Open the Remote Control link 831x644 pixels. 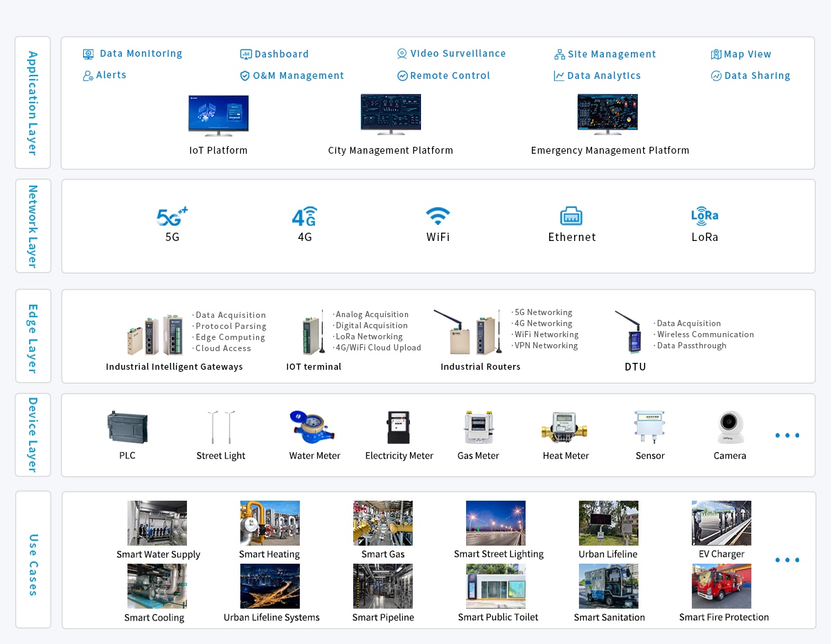pyautogui.click(x=449, y=75)
